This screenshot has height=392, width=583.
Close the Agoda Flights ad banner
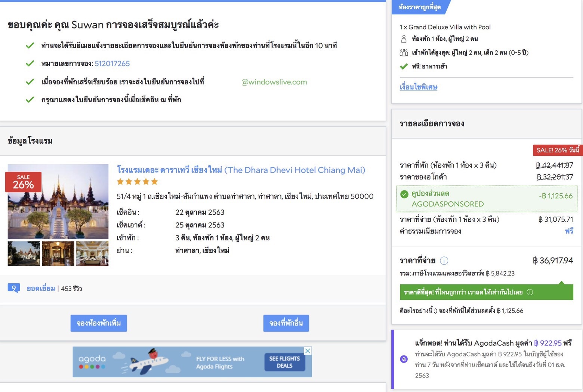point(308,351)
